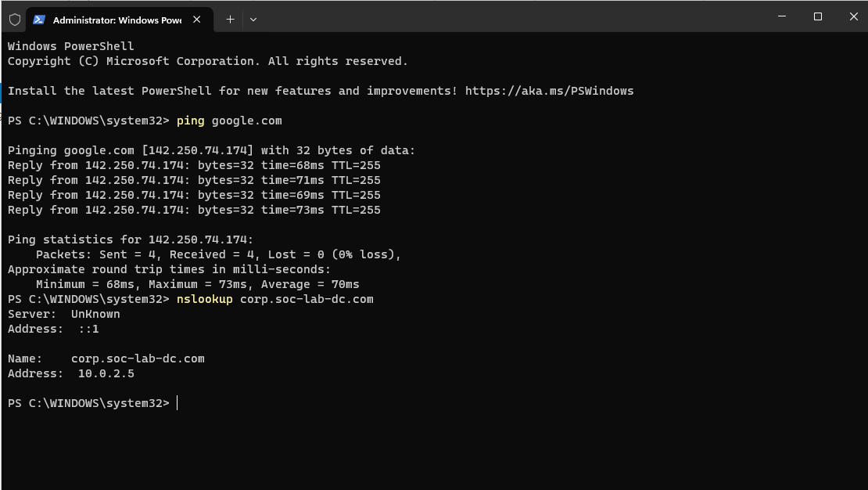868x490 pixels.
Task: Click the nslookup command text
Action: click(x=204, y=298)
